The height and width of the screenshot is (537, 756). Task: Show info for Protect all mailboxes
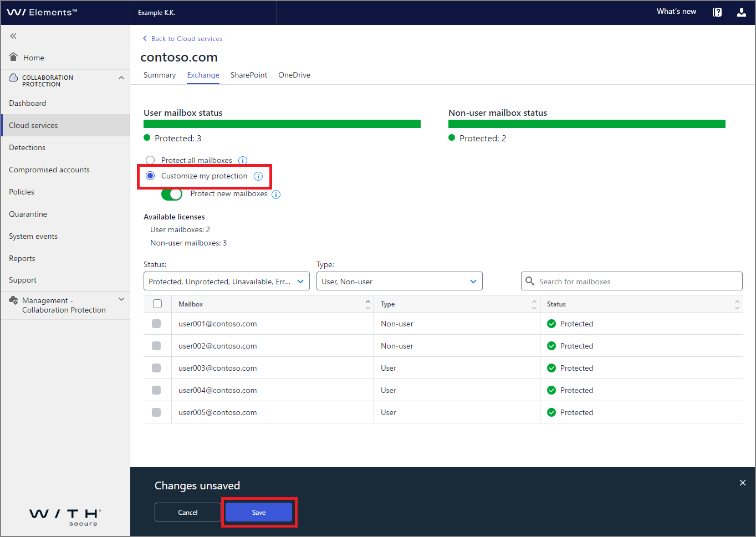pos(243,161)
